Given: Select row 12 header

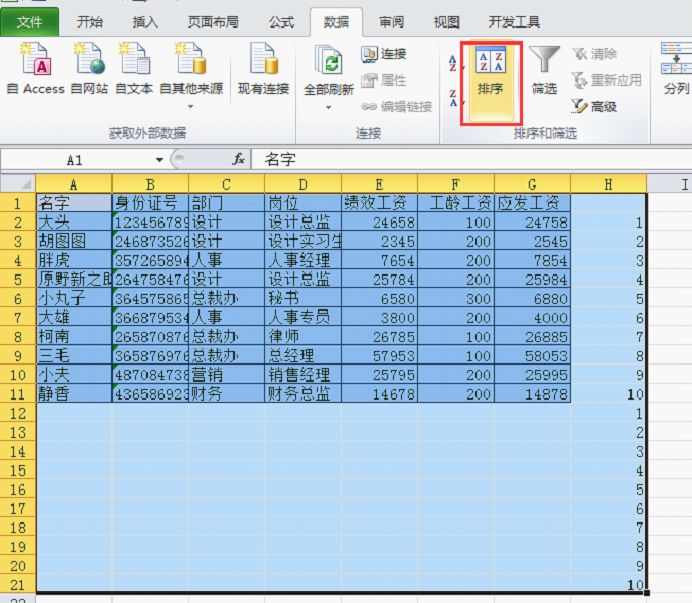Looking at the screenshot, I should click(18, 414).
